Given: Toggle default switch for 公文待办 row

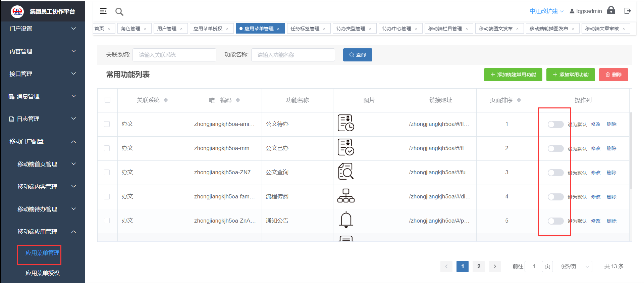Looking at the screenshot, I should [x=555, y=125].
